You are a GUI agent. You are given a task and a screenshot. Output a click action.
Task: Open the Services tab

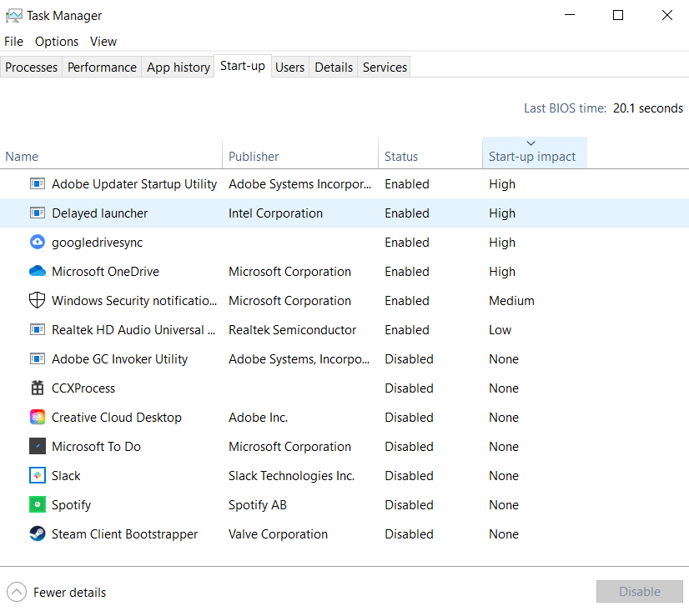pos(385,68)
